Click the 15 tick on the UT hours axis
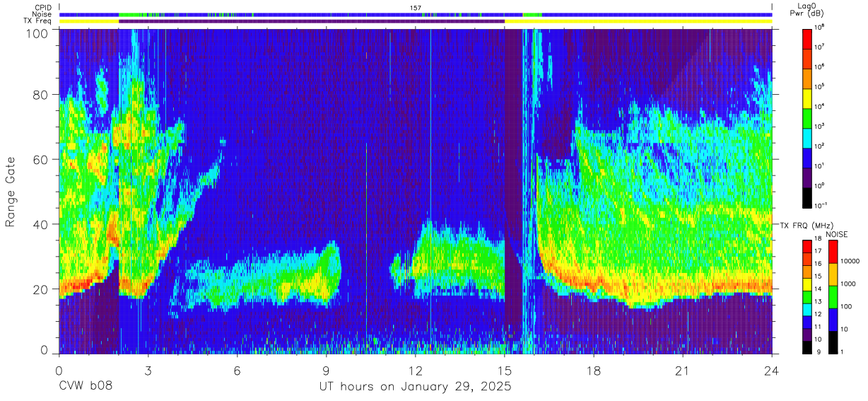Screen dimensions: 868x401 pyautogui.click(x=504, y=370)
